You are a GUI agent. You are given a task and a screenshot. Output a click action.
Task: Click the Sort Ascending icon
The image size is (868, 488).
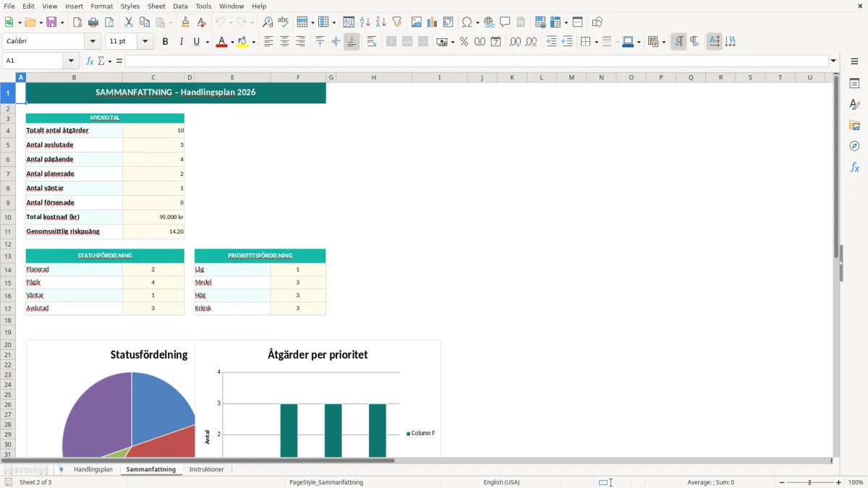tap(365, 22)
